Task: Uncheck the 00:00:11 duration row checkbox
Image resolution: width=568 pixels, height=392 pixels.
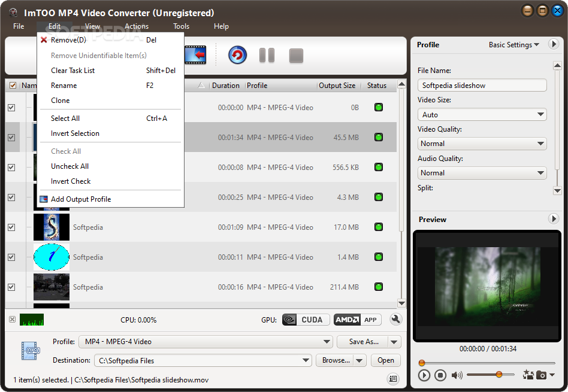Action: click(x=11, y=257)
